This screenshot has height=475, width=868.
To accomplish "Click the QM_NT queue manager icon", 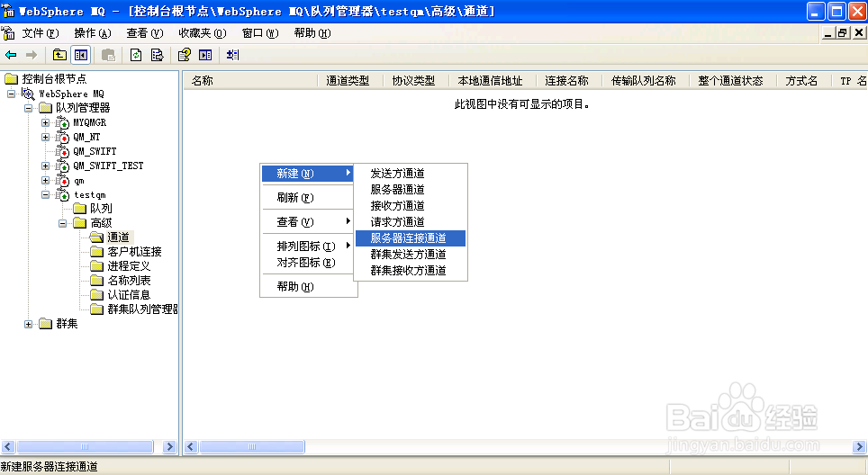I will click(62, 137).
